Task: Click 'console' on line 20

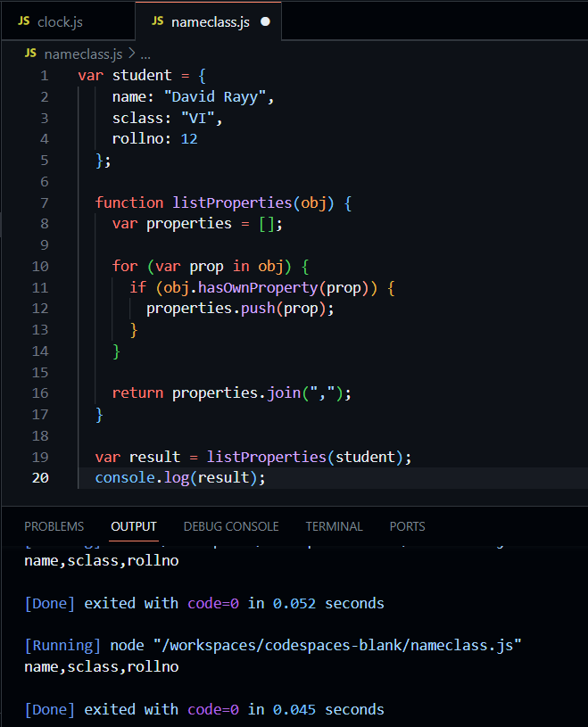Action: click(x=125, y=478)
